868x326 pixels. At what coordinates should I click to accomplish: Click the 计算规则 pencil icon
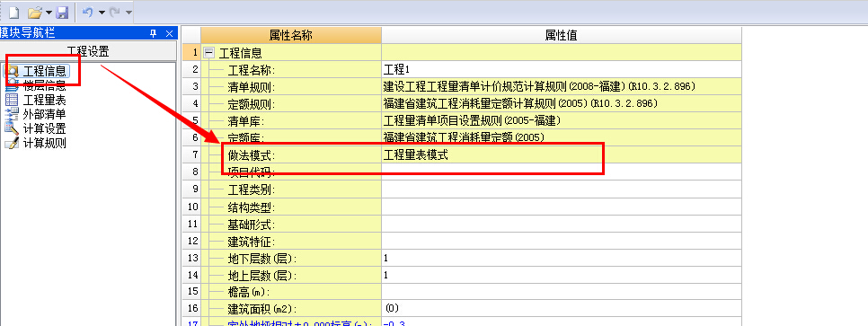[x=12, y=144]
